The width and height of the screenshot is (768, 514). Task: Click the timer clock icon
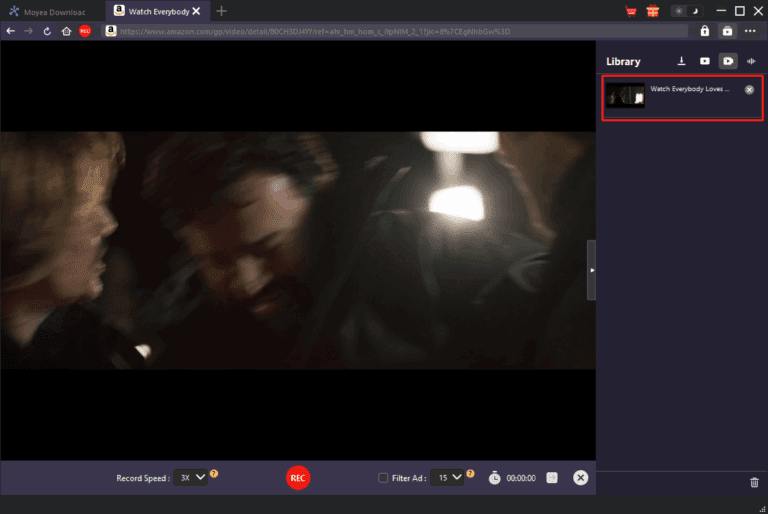pyautogui.click(x=494, y=478)
